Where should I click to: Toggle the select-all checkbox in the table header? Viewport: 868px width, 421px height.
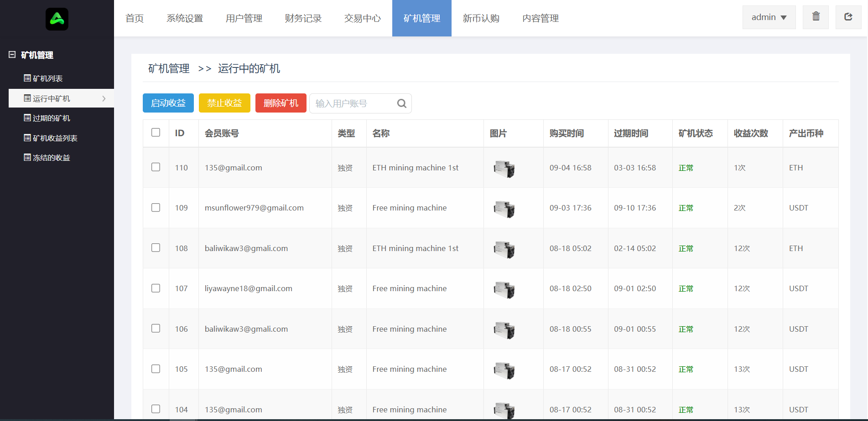pyautogui.click(x=156, y=133)
